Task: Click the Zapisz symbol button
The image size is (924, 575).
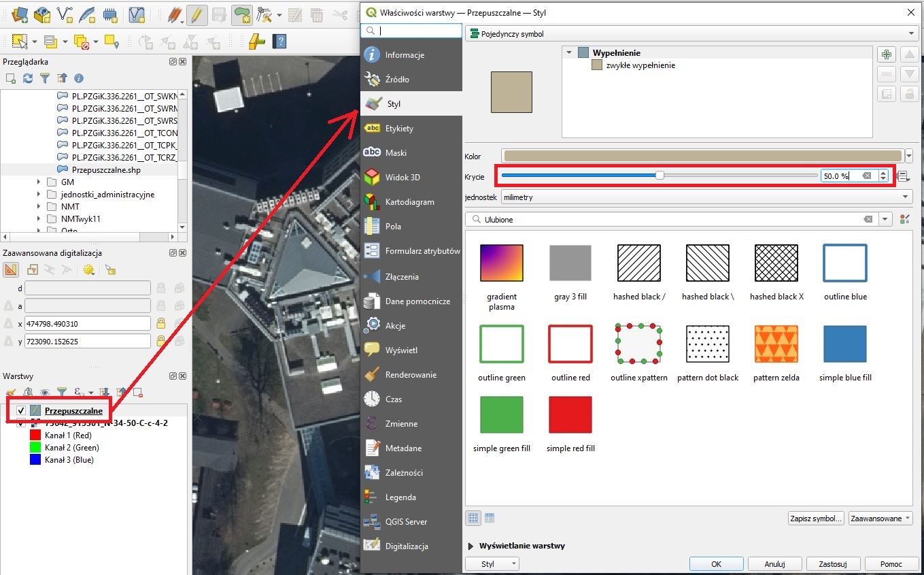Action: tap(816, 519)
